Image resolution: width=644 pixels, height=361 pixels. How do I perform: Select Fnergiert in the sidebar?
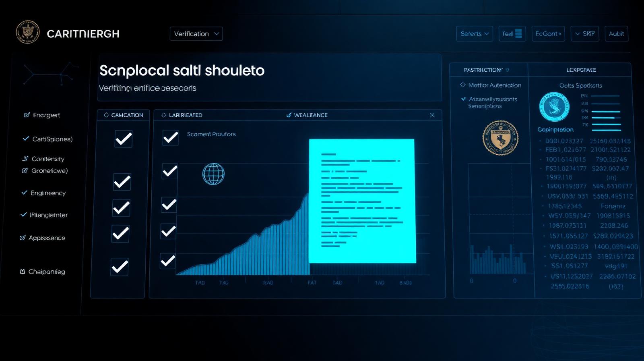(x=42, y=115)
